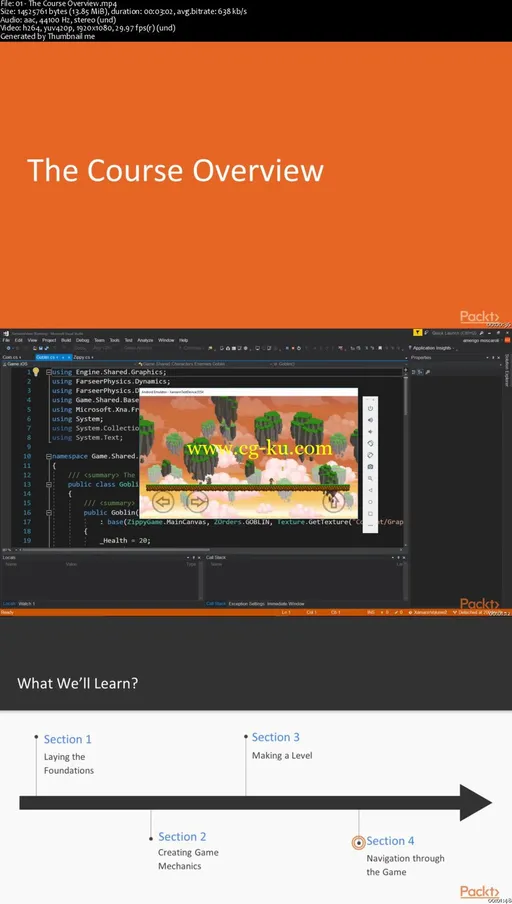Click the lightbulb quick actions icon
This screenshot has width=512, height=904.
point(35,372)
